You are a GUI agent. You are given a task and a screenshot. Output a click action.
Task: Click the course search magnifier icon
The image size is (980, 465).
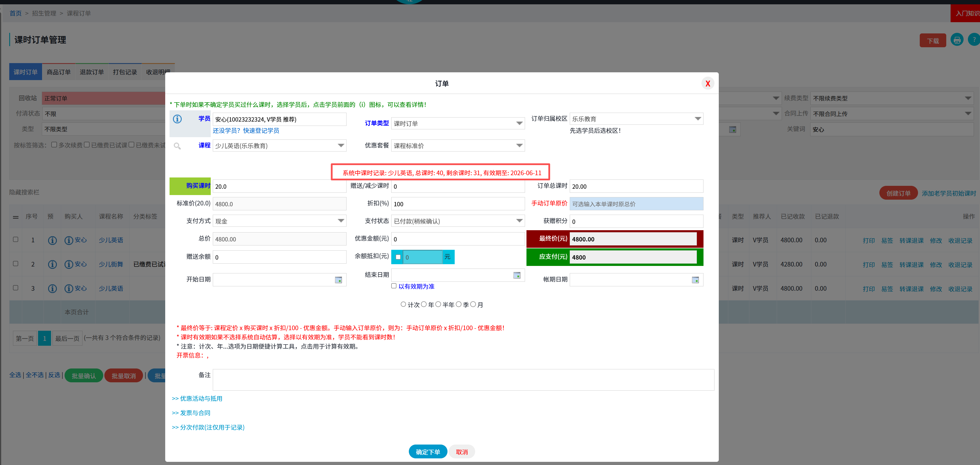tap(177, 146)
